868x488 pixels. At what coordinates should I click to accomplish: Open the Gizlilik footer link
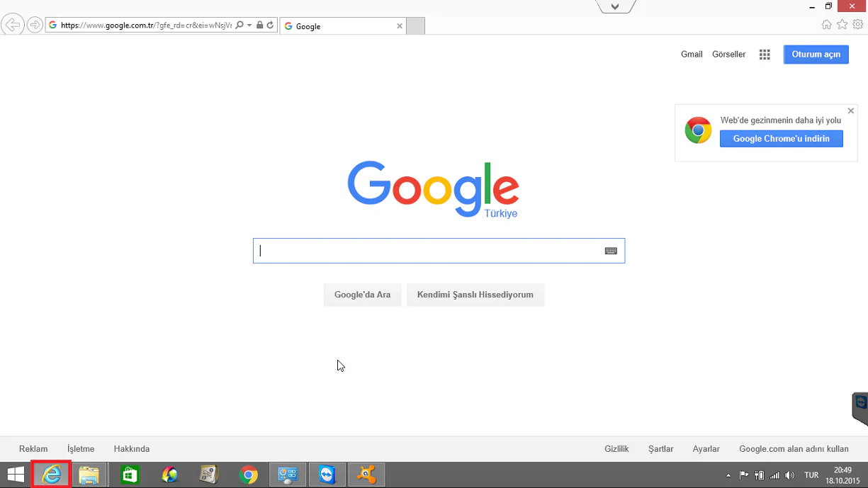click(616, 449)
